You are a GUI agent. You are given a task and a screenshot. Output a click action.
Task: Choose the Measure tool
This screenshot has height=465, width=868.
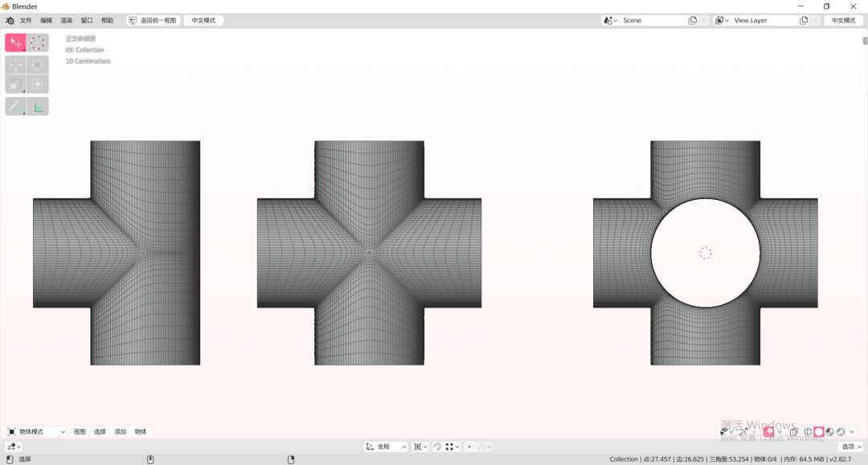38,106
